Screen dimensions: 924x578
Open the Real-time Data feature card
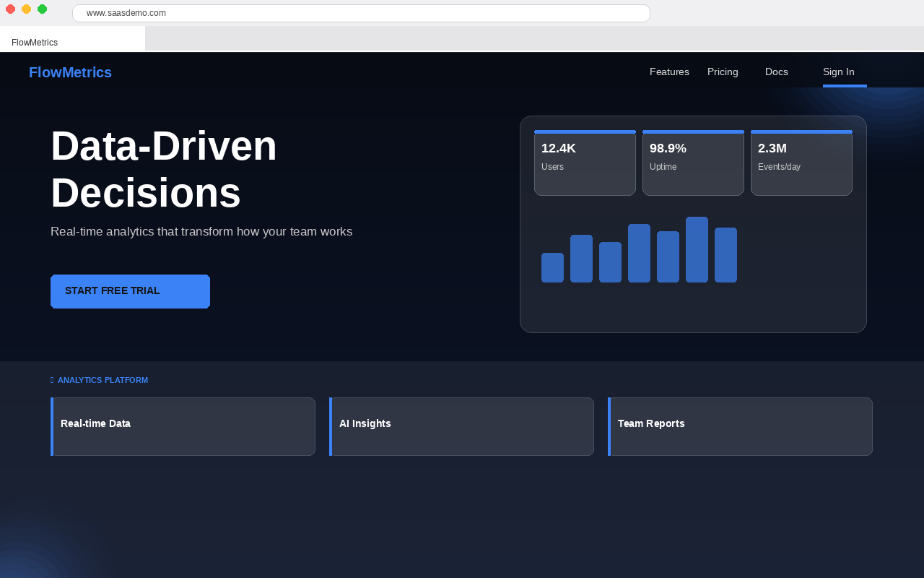(183, 426)
